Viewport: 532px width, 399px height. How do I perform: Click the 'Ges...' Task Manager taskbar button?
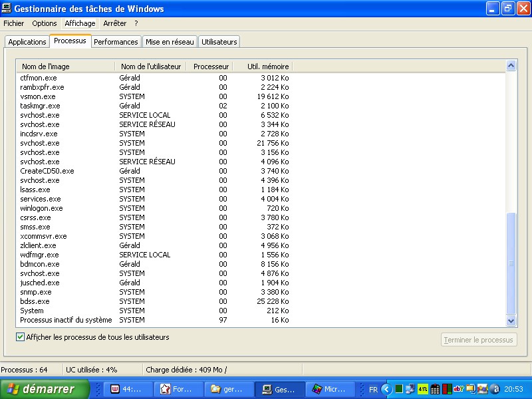click(x=279, y=389)
